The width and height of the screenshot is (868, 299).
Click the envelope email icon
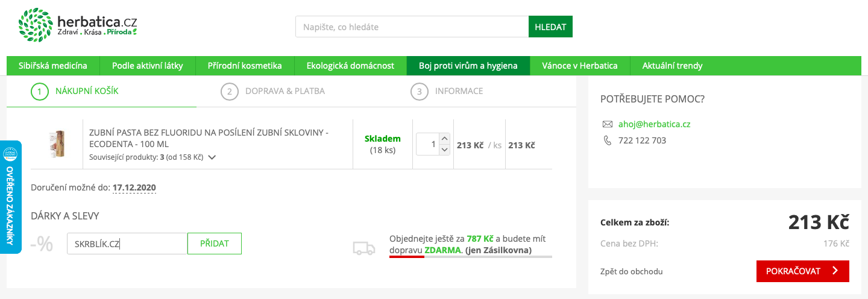(x=607, y=124)
